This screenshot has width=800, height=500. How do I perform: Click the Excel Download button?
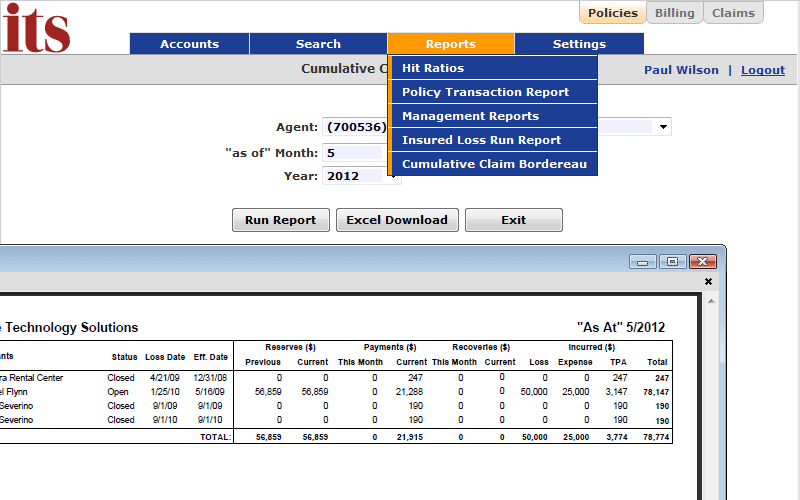coord(397,220)
